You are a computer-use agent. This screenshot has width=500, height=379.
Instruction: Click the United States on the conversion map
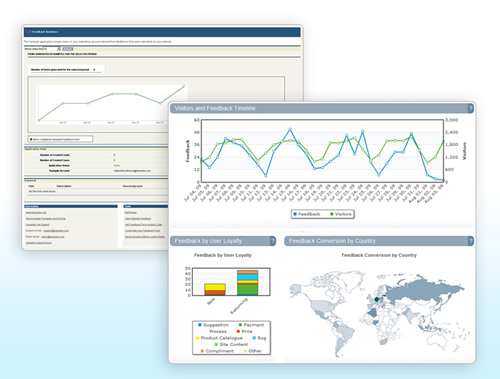click(323, 307)
